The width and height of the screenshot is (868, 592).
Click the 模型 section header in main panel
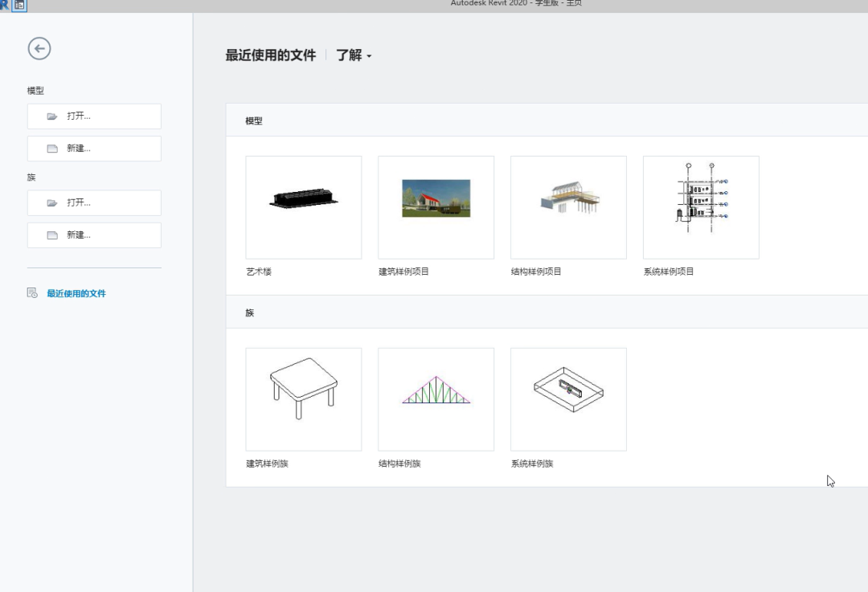(x=254, y=120)
